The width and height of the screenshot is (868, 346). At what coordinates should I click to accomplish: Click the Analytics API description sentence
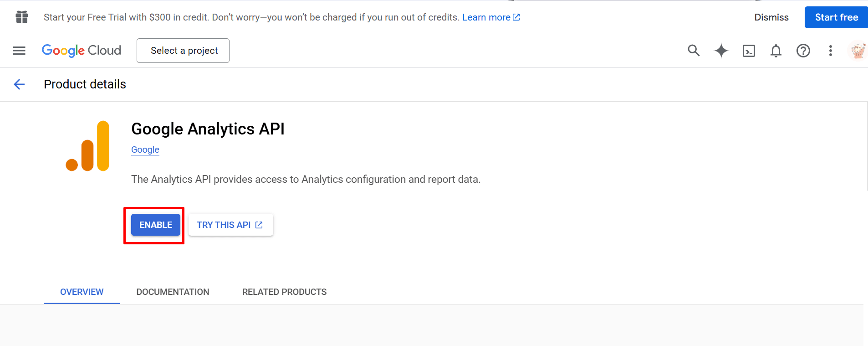pos(306,179)
